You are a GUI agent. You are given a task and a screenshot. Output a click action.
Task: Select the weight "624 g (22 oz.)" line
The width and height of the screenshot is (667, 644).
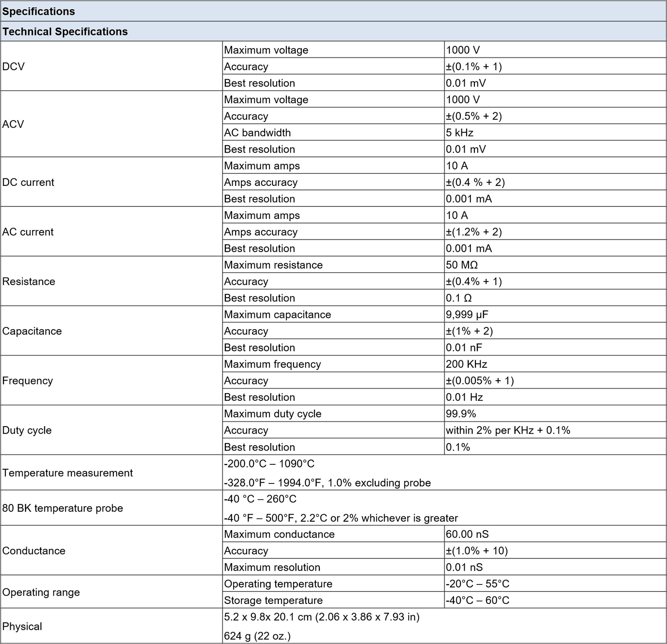click(x=257, y=636)
